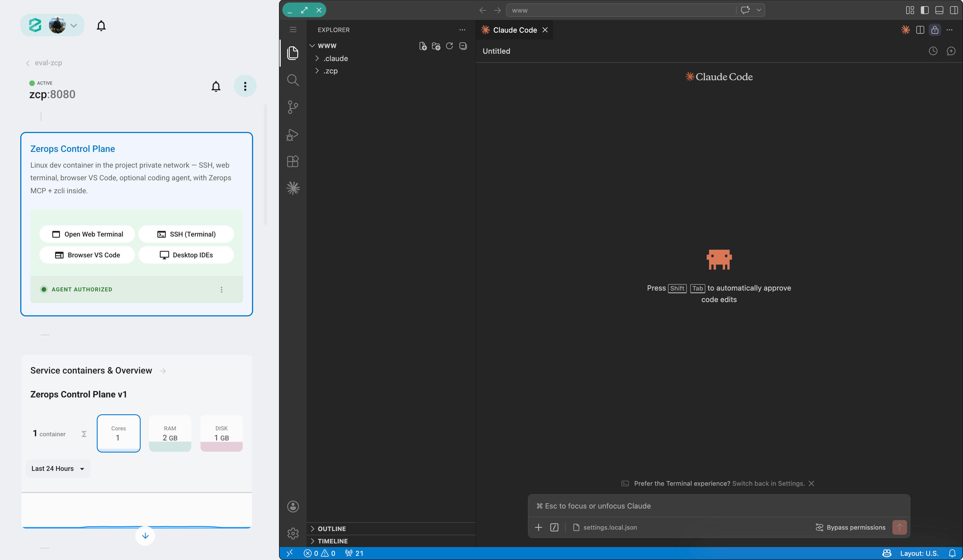Dismiss the Prefer the Terminal experience notice
This screenshot has width=963, height=560.
(x=811, y=483)
